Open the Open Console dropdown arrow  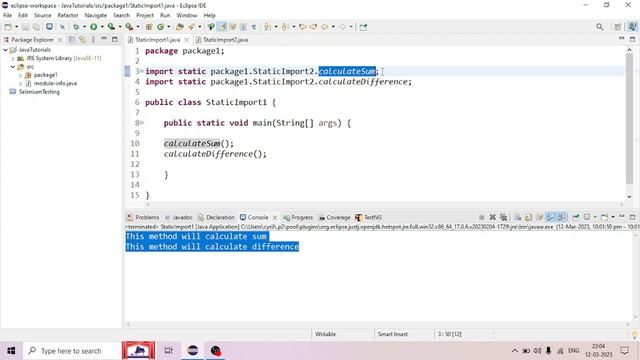(613, 217)
